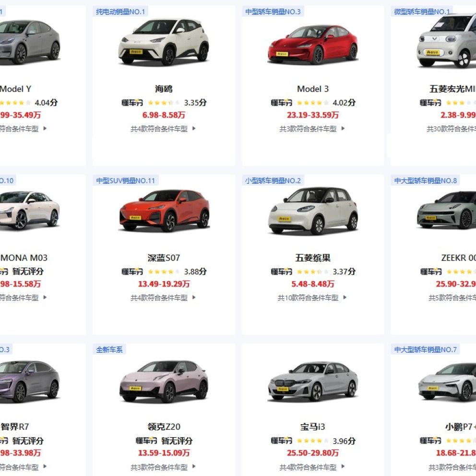Click the 全新车系 tag on 领克Z20
The width and height of the screenshot is (476, 476).
[x=109, y=349]
